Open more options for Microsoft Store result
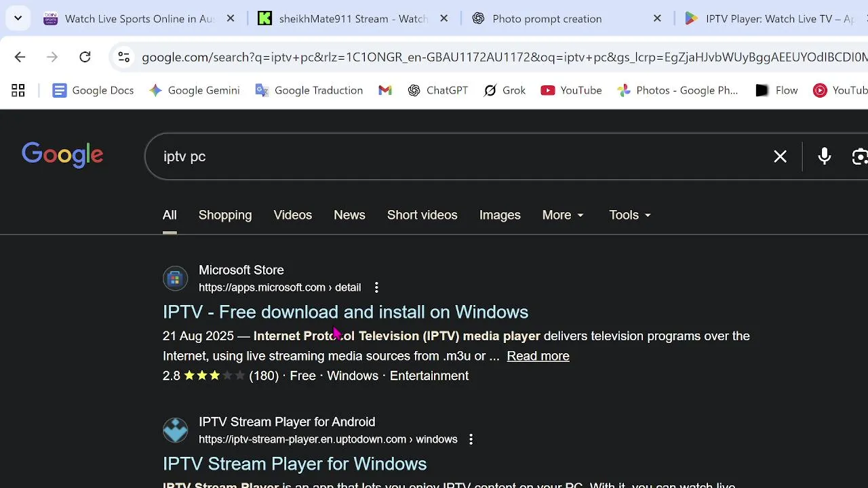This screenshot has height=488, width=868. [376, 287]
